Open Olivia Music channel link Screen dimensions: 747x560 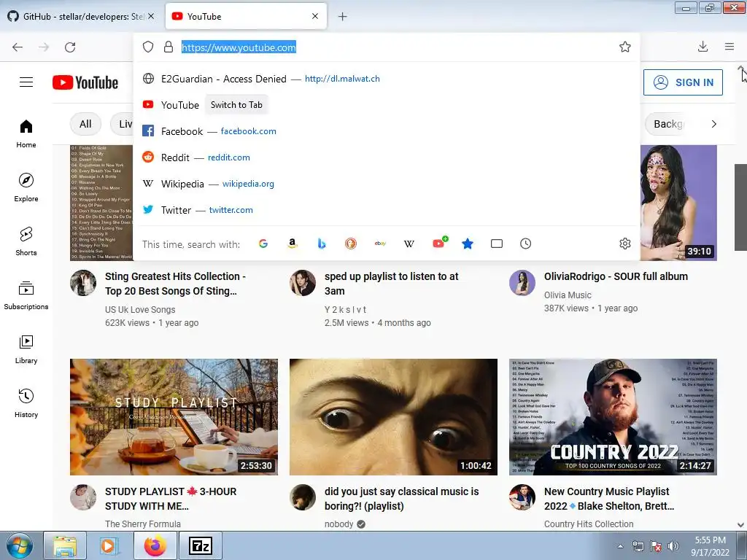point(568,295)
